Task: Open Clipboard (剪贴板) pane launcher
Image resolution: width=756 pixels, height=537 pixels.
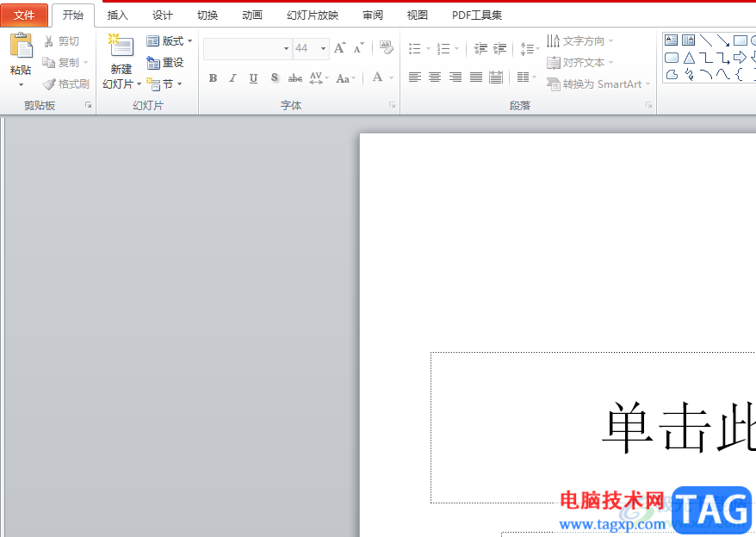Action: (88, 105)
